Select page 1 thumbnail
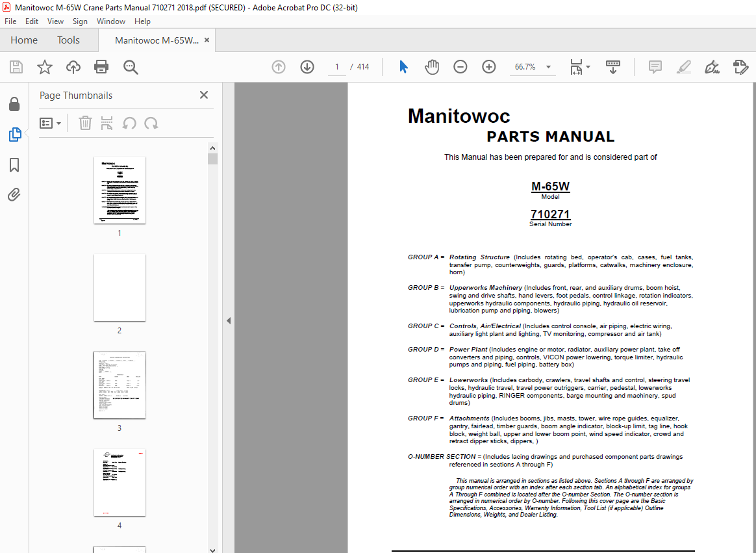This screenshot has height=553, width=756. 120,190
